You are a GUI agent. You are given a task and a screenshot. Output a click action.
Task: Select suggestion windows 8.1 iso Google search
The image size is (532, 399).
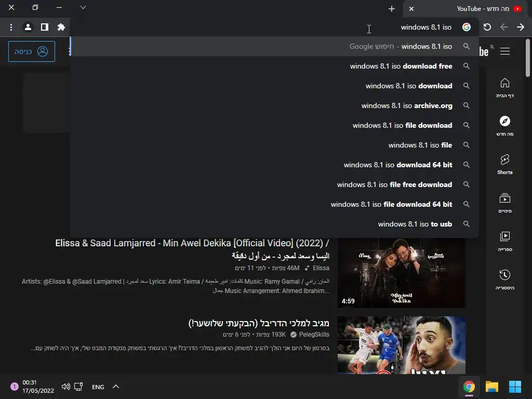pyautogui.click(x=274, y=46)
